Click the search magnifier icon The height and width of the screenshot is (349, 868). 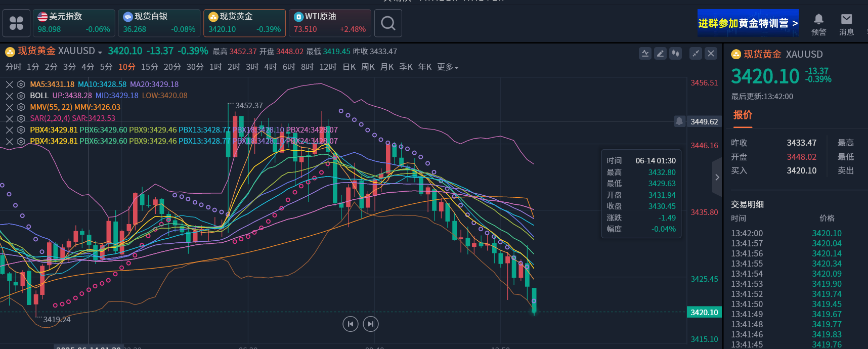[x=388, y=23]
